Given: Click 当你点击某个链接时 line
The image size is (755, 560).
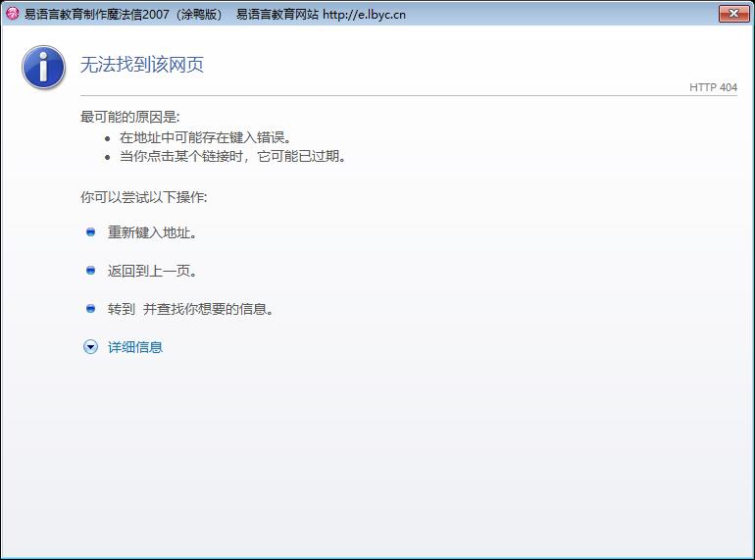Looking at the screenshot, I should [x=233, y=157].
